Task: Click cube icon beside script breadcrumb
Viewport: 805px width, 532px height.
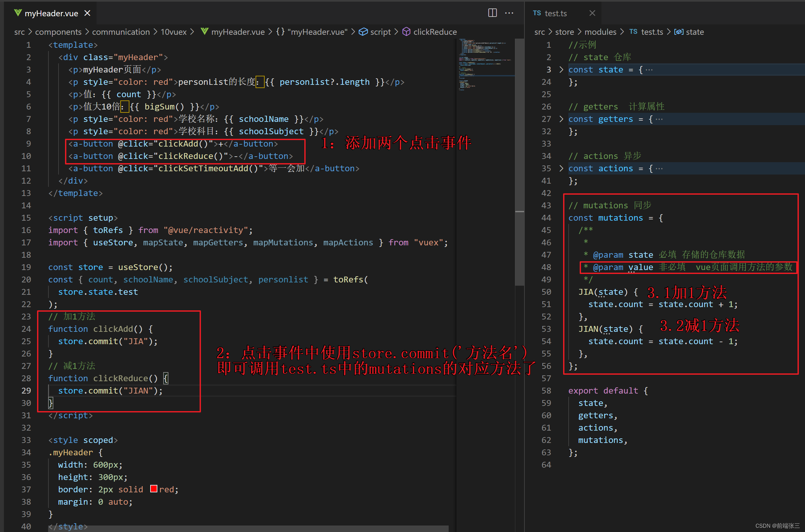Action: [x=363, y=32]
